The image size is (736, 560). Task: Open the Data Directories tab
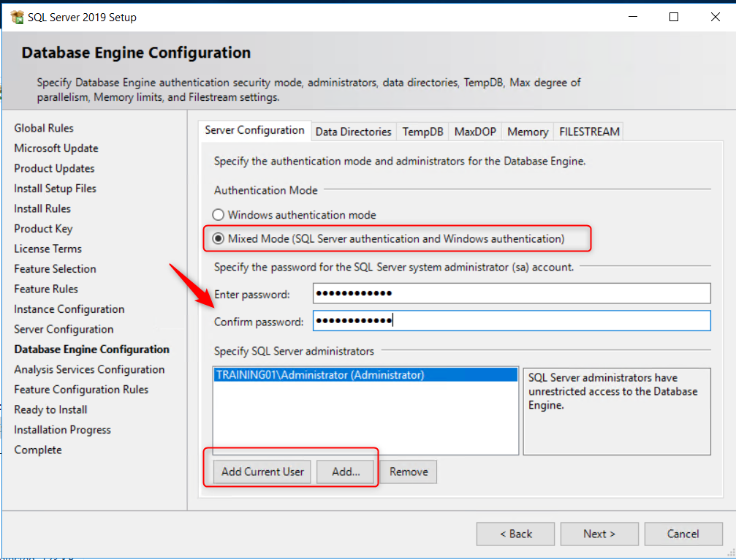[x=354, y=132]
